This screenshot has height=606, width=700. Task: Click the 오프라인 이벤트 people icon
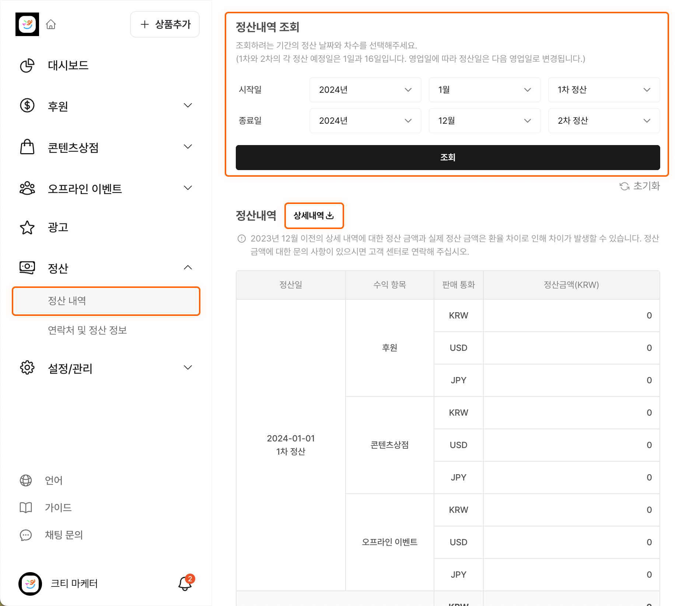pyautogui.click(x=27, y=188)
